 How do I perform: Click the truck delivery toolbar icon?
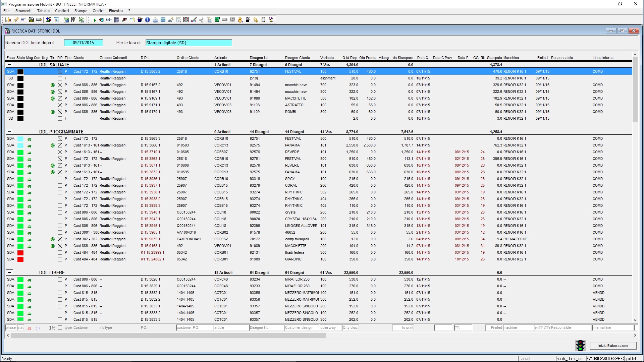click(x=39, y=20)
